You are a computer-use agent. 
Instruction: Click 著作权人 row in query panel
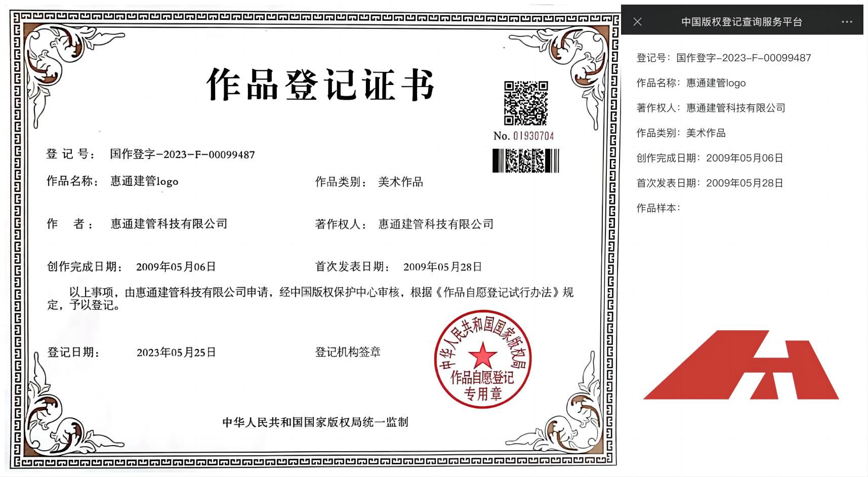[x=711, y=108]
